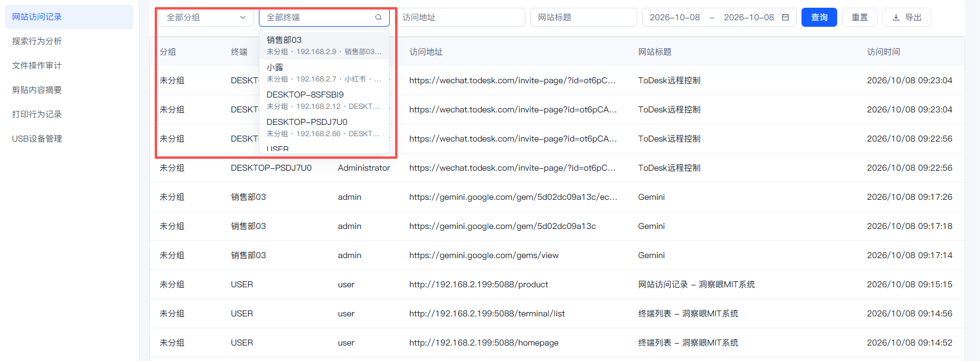Click the download icon on export button

pos(896,18)
